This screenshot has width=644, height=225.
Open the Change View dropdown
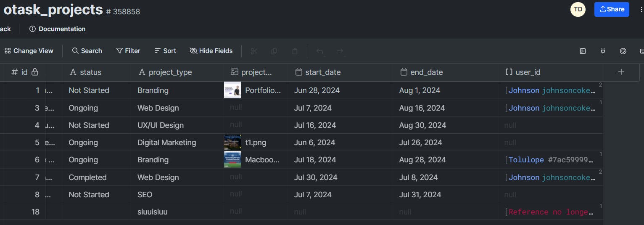(x=29, y=51)
